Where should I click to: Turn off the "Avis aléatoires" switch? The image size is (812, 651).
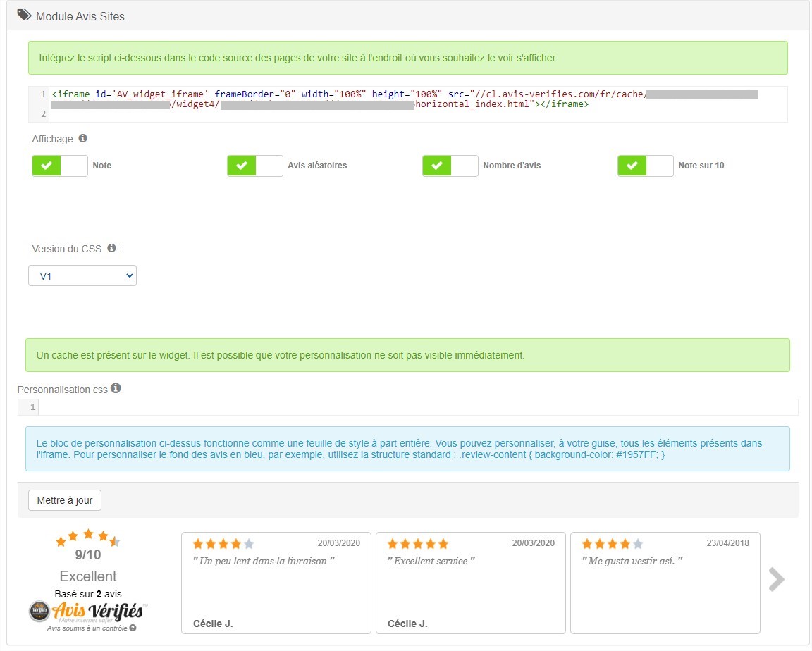pos(254,166)
